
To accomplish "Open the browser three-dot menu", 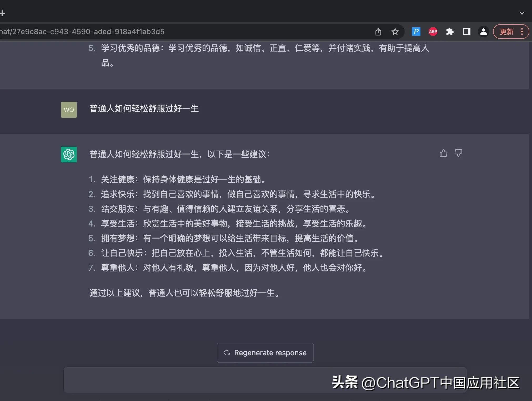I will point(522,32).
